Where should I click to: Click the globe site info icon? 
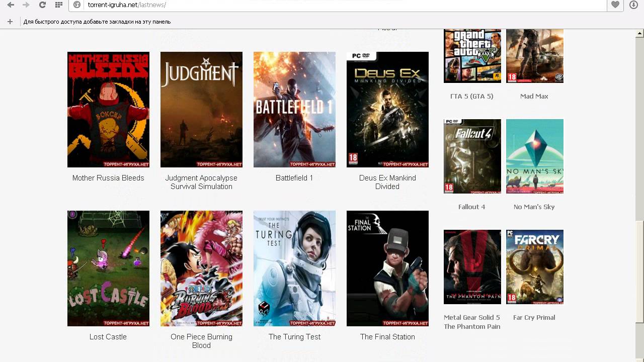(77, 5)
